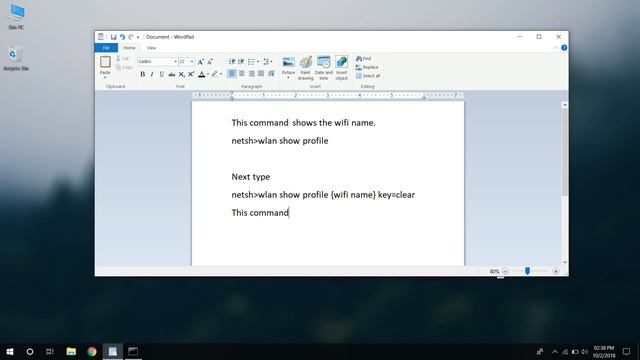Screen dimensions: 640x360
Task: Click the vertical scrollbar up arrow
Action: 565,105
